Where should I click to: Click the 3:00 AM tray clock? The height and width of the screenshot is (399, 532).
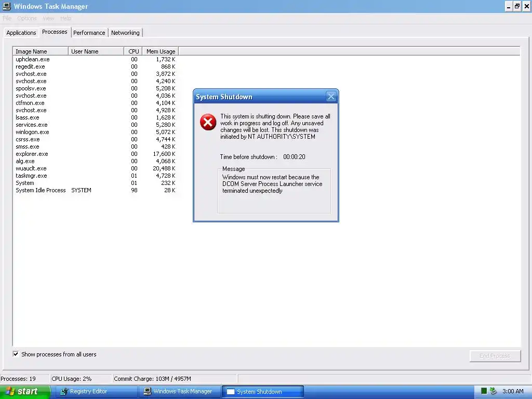click(x=513, y=391)
